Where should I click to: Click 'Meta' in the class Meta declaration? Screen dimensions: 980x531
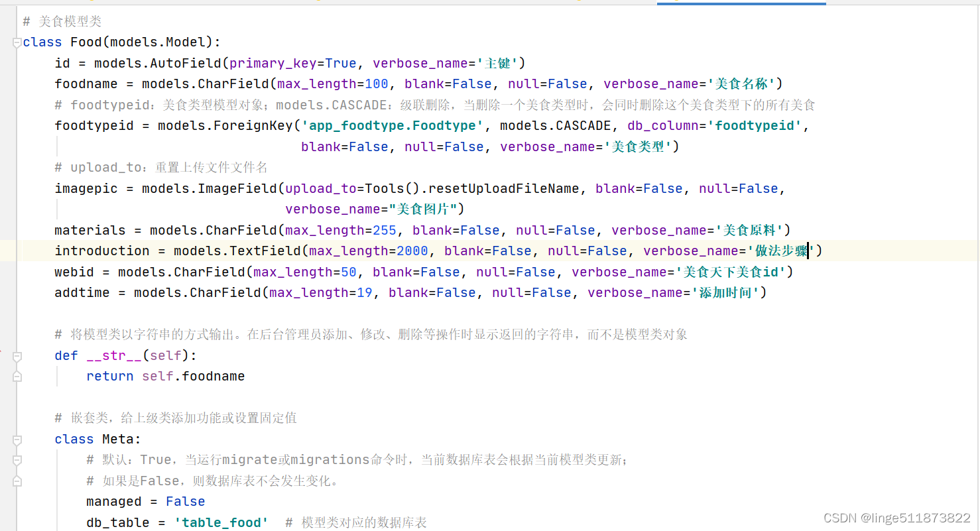(x=118, y=440)
